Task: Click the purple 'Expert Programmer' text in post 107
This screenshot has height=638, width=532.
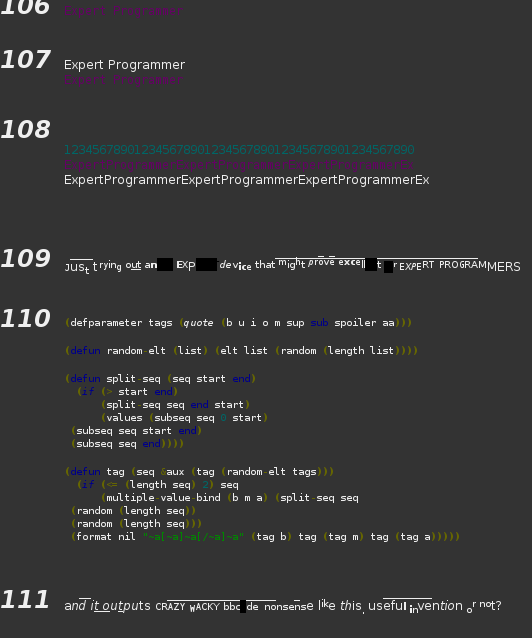Action: point(124,80)
